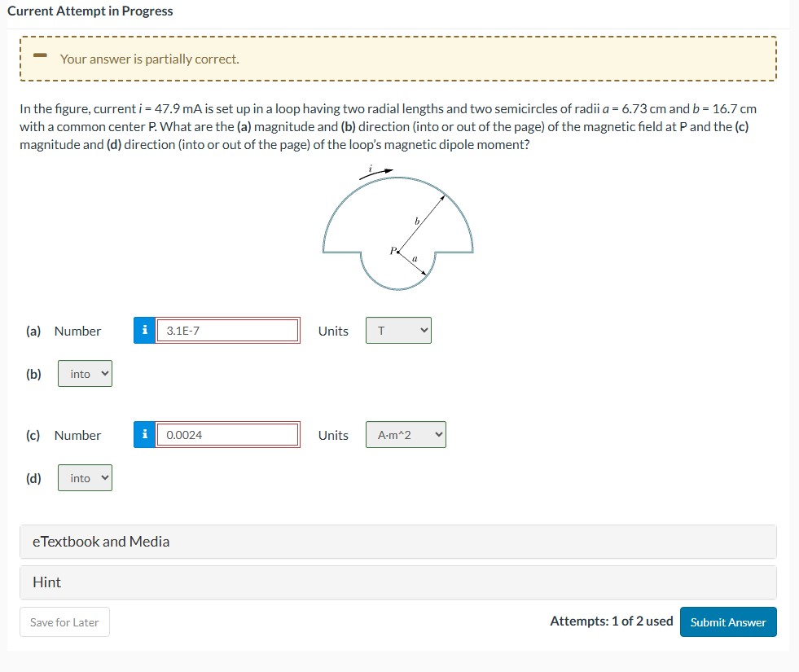Viewport: 799px width, 672px height.
Task: Click the info icon beside part (c) answer field
Action: [x=144, y=434]
